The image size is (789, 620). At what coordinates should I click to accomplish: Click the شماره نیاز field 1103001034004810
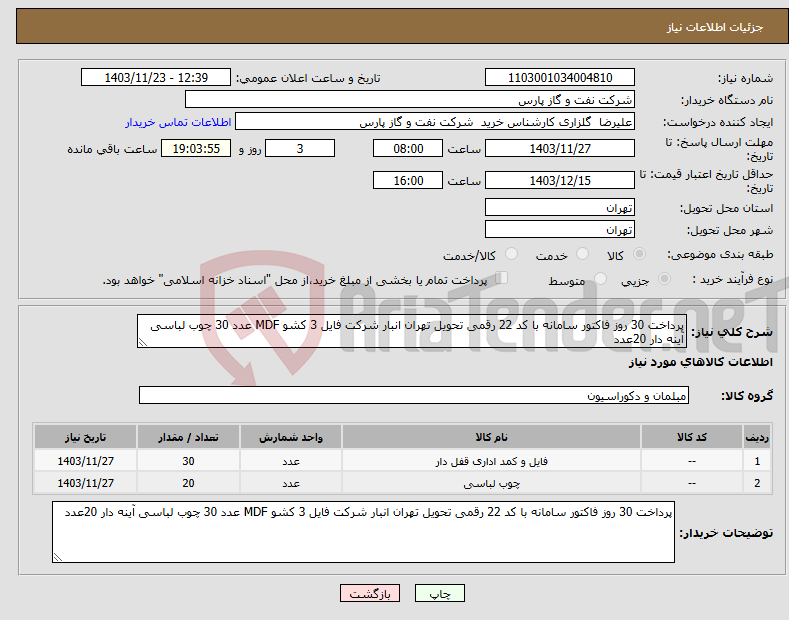pyautogui.click(x=560, y=78)
